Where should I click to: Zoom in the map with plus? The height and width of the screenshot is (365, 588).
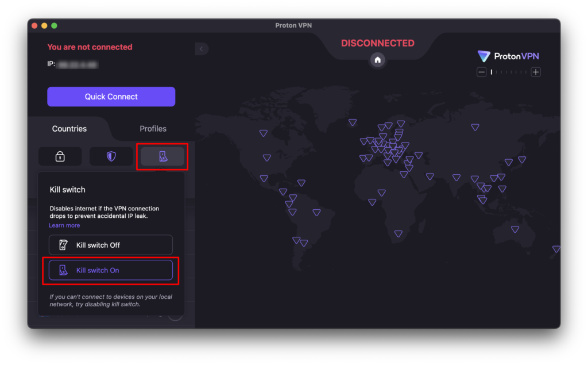(536, 72)
